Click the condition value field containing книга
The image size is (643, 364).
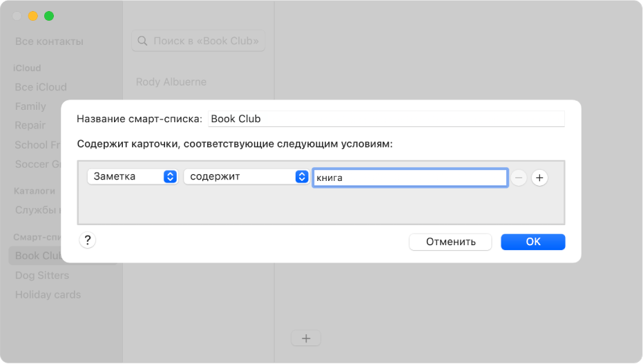pyautogui.click(x=410, y=178)
